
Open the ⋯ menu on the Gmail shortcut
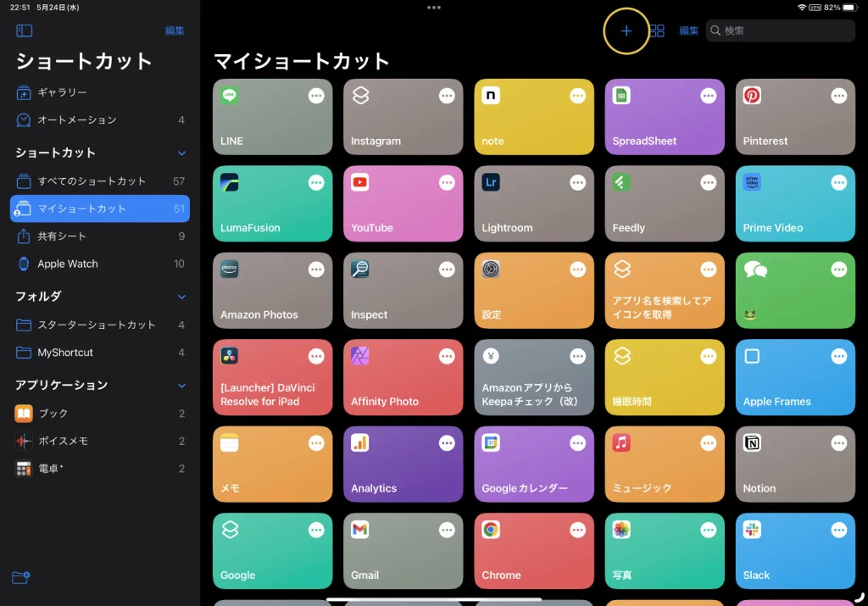[x=447, y=530]
